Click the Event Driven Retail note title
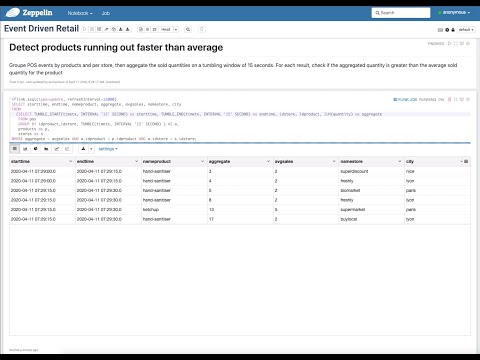The height and width of the screenshot is (360, 480). point(41,29)
